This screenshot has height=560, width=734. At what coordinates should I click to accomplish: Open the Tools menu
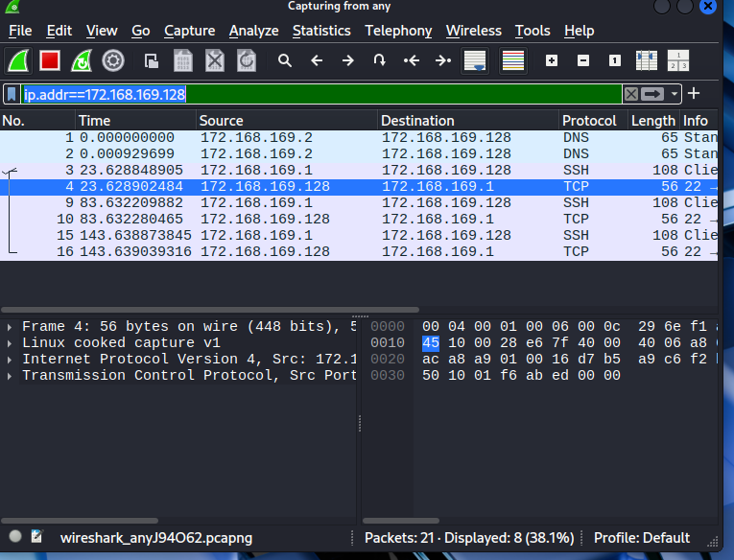coord(533,31)
